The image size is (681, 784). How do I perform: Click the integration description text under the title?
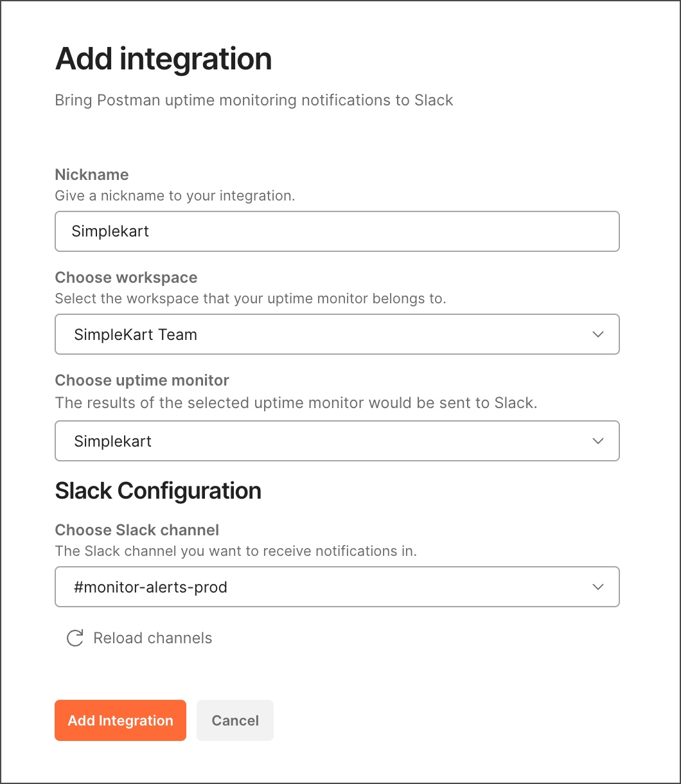254,100
